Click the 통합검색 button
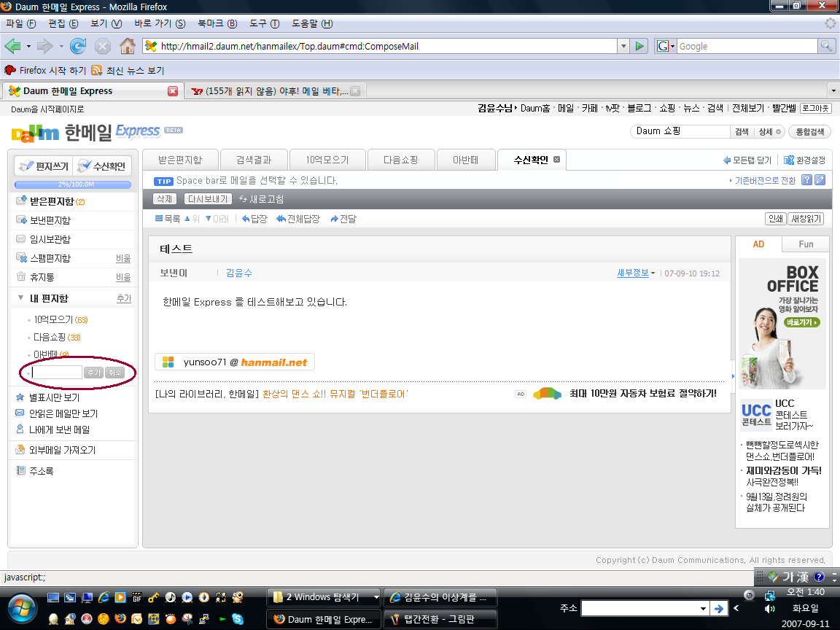The width and height of the screenshot is (840, 630). tap(809, 131)
